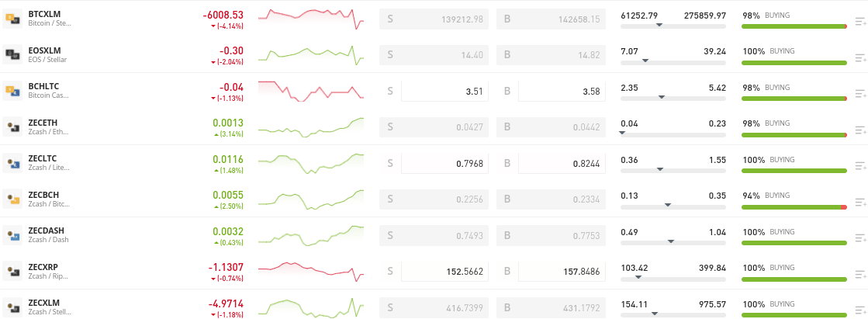868x319 pixels.
Task: Add ZECXLM to watchlist via list-plus icon
Action: [860, 310]
